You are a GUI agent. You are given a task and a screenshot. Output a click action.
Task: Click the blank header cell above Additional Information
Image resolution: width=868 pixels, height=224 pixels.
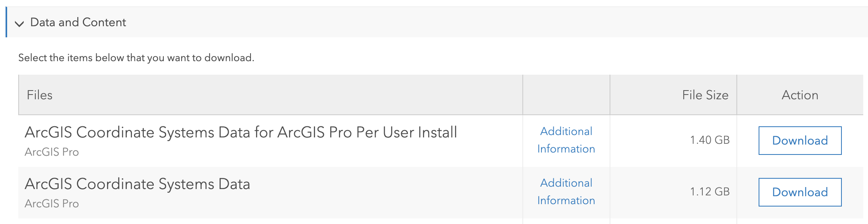(566, 95)
